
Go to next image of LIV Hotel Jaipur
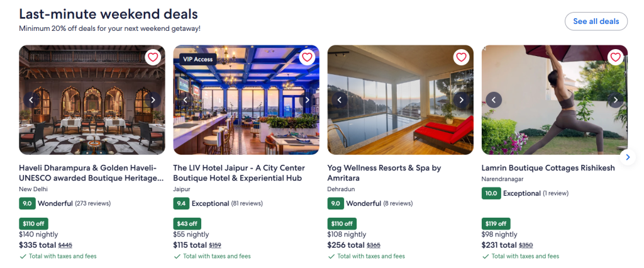click(307, 99)
